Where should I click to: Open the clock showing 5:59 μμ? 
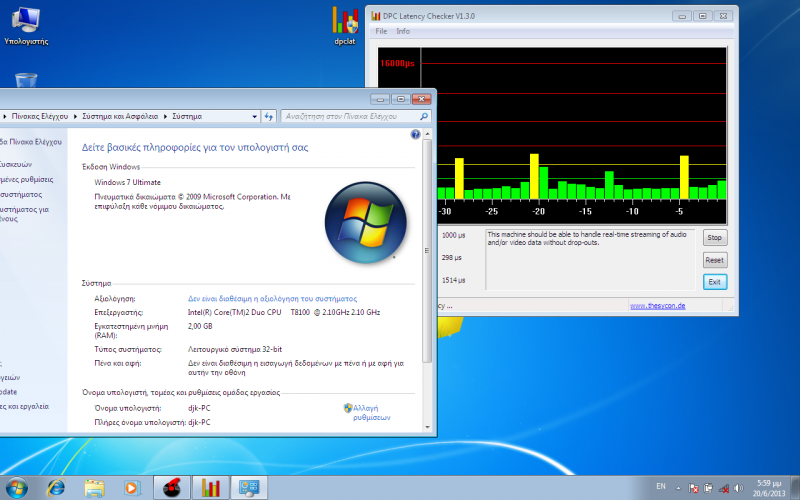tap(769, 488)
